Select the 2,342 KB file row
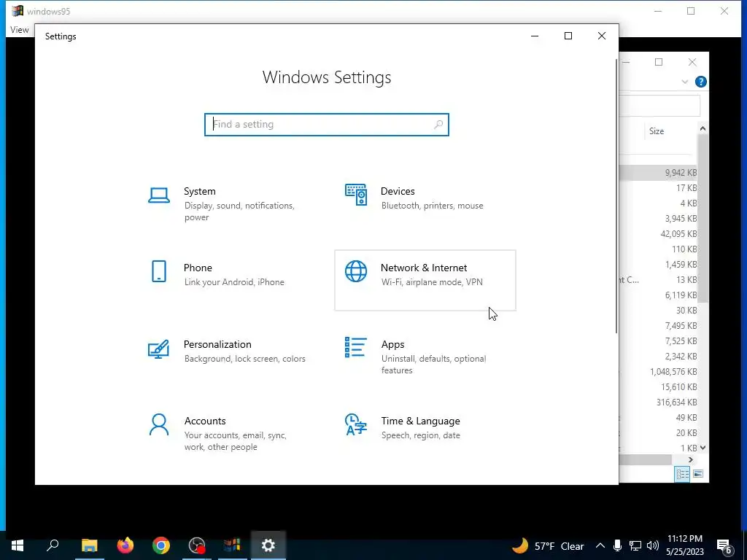Screen dimensions: 747x560 [x=658, y=356]
